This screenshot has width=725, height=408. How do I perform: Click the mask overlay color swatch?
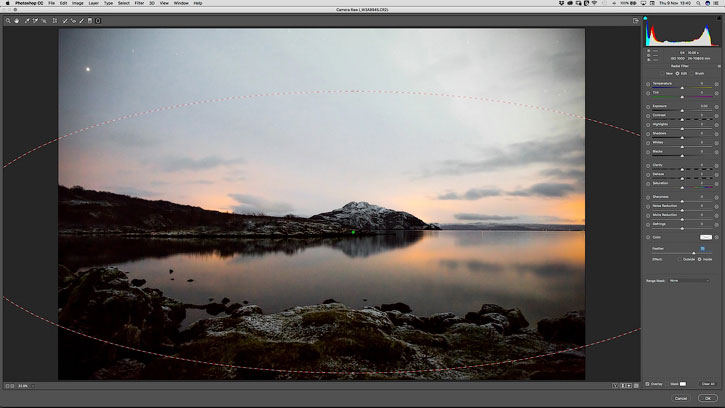(683, 384)
